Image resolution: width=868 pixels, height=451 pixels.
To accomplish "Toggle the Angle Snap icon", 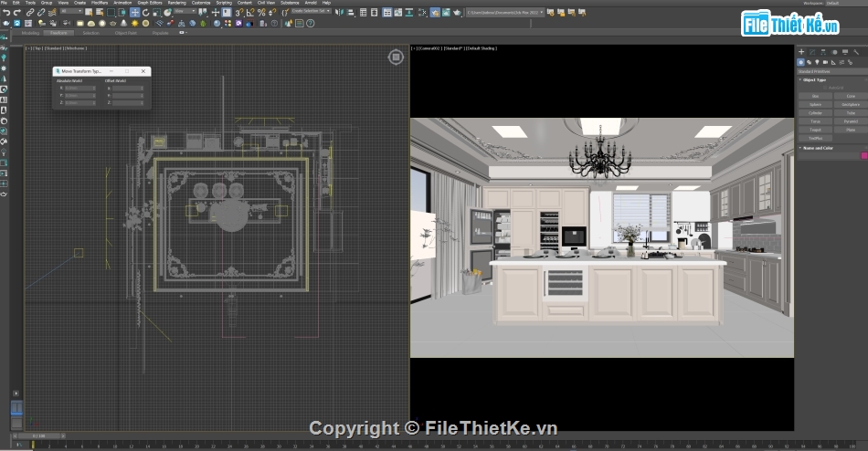I will coord(250,12).
